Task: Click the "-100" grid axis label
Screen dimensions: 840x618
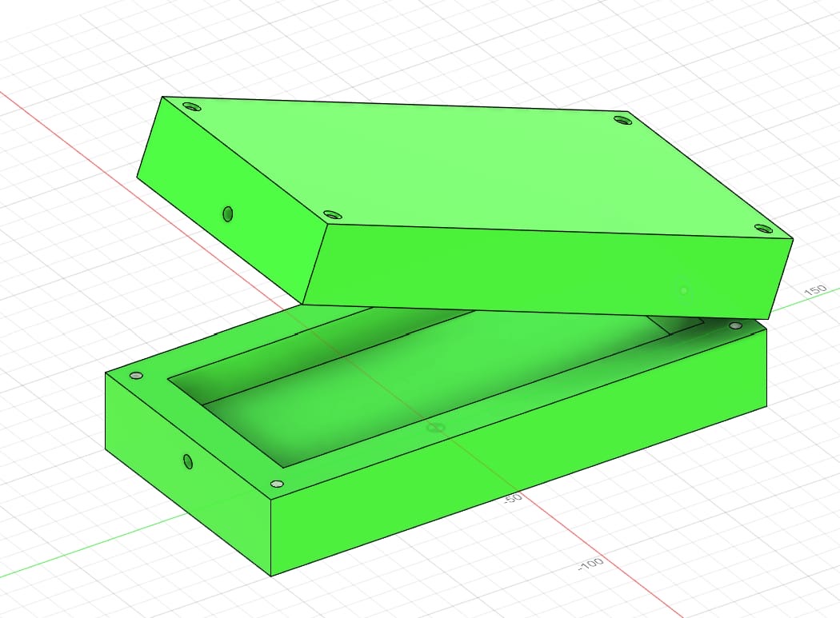Action: tap(591, 564)
